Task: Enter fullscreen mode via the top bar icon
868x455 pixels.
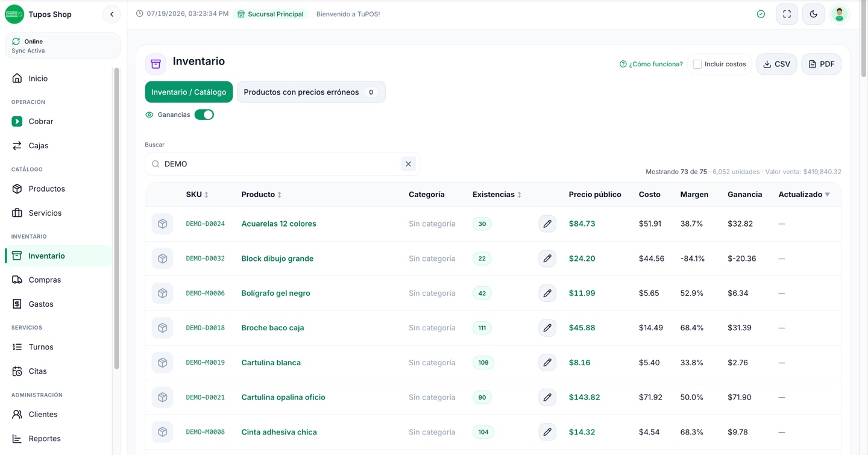Action: coord(787,14)
